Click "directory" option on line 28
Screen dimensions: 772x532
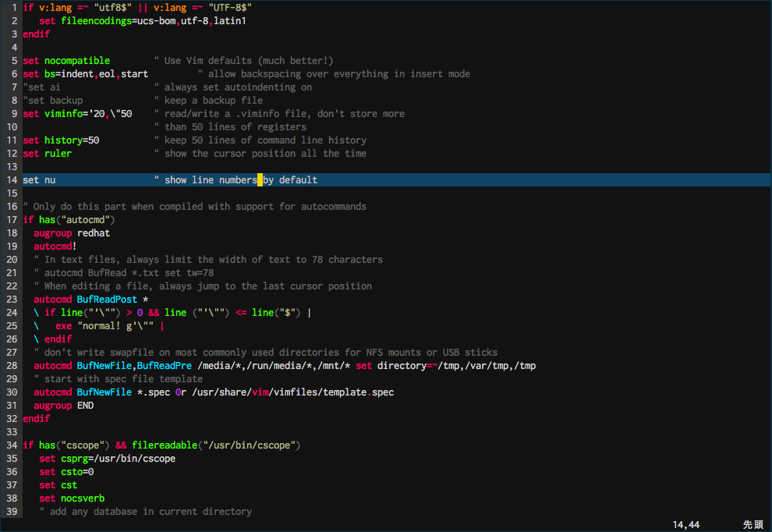click(x=402, y=366)
